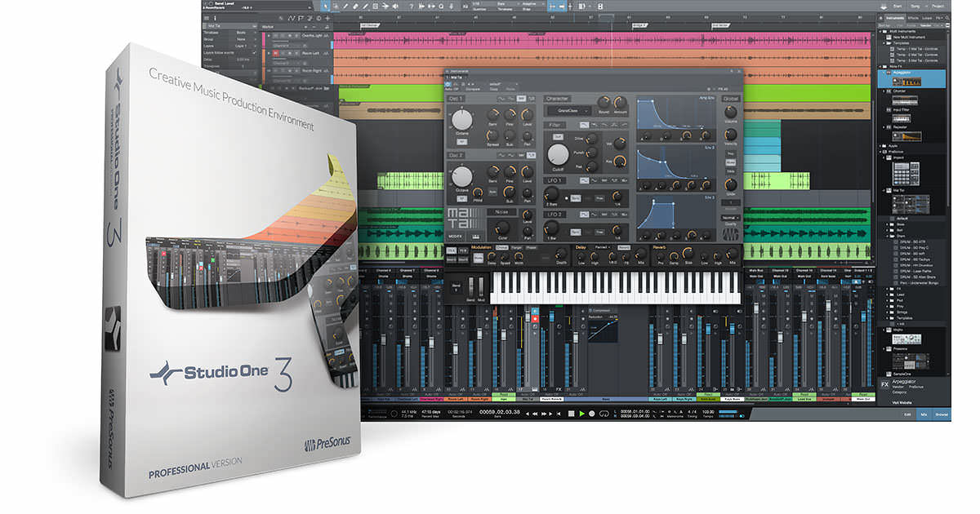Click the Noise Color knob

click(x=503, y=227)
